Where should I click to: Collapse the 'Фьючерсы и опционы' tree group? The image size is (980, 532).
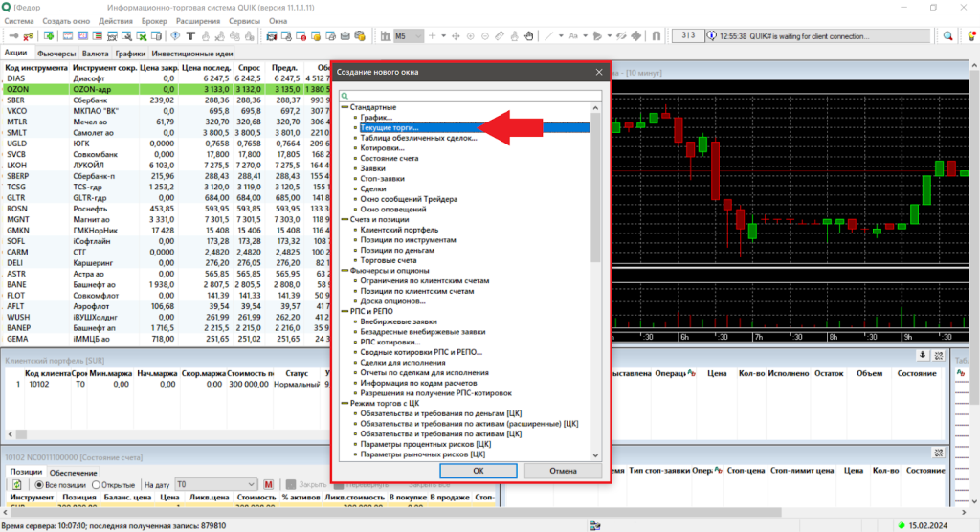(345, 271)
